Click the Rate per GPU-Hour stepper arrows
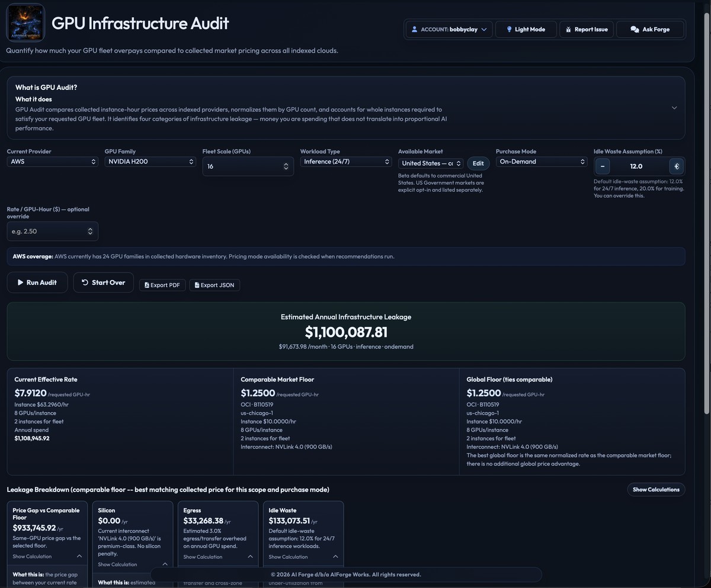 coord(90,231)
